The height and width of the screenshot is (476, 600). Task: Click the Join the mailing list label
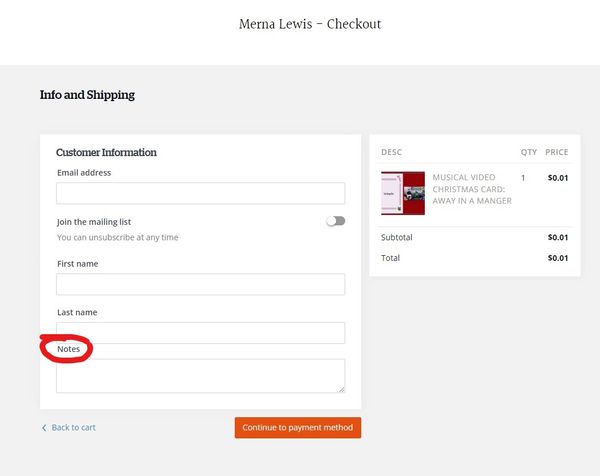[94, 221]
